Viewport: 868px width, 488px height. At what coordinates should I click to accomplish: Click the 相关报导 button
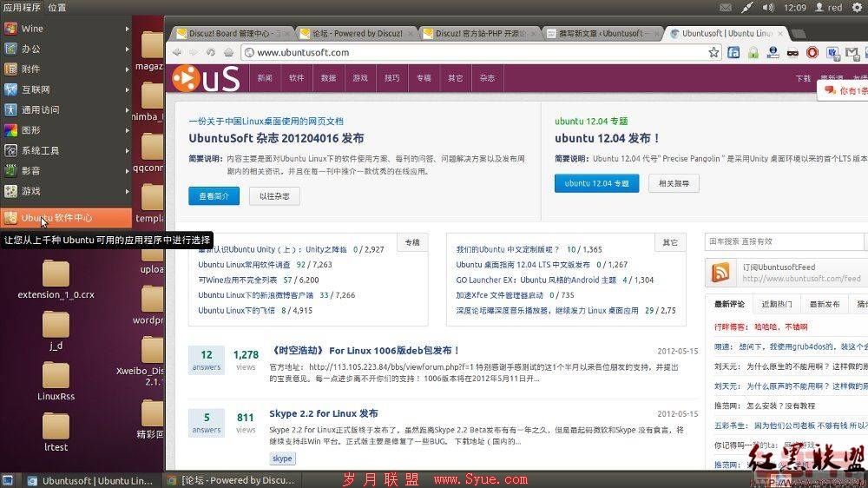674,183
